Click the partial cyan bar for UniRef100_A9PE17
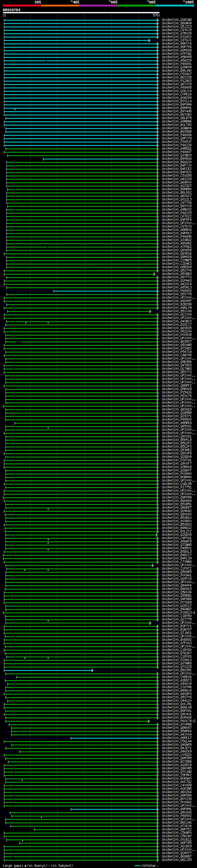197x868 pixels. point(115,738)
